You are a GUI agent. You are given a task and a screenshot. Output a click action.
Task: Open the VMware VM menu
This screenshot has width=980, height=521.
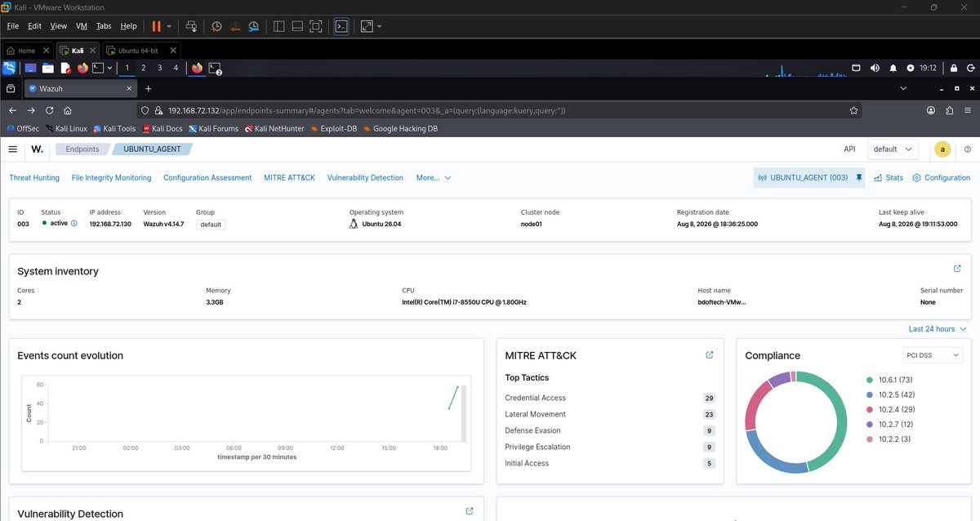[x=81, y=26]
